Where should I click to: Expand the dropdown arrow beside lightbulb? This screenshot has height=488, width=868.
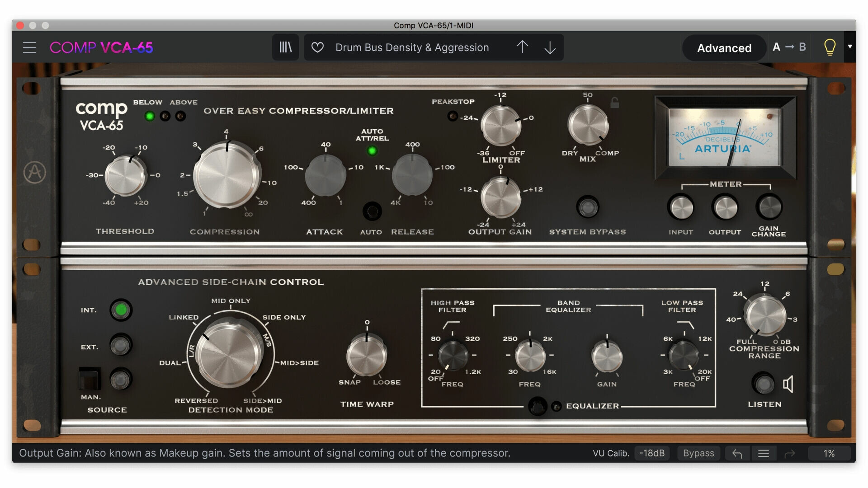850,47
